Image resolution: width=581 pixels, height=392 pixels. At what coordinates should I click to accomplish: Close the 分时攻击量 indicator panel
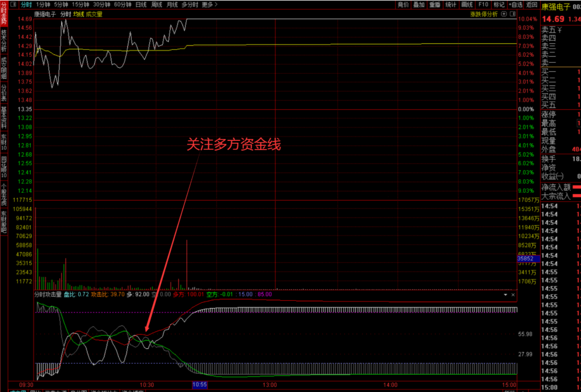click(x=513, y=295)
